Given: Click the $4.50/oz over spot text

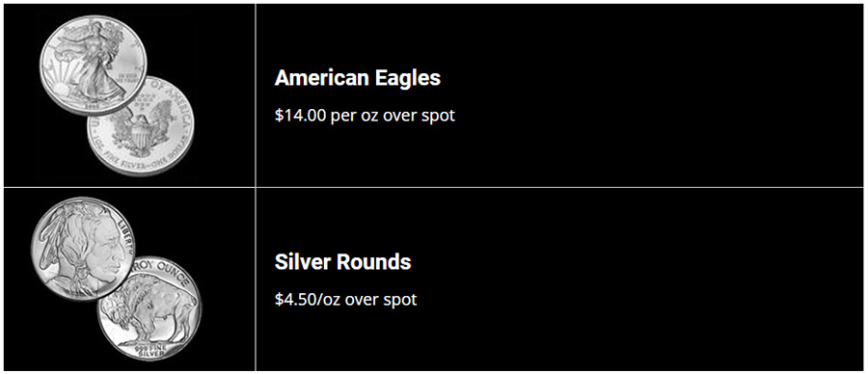Looking at the screenshot, I should pyautogui.click(x=345, y=300).
